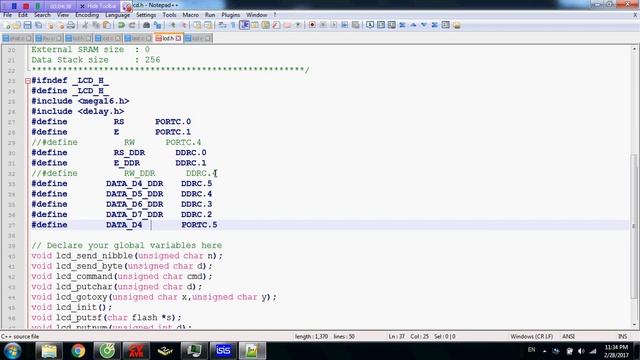Image resolution: width=640 pixels, height=360 pixels.
Task: Open the Replace toolbar icon
Action: (x=157, y=25)
